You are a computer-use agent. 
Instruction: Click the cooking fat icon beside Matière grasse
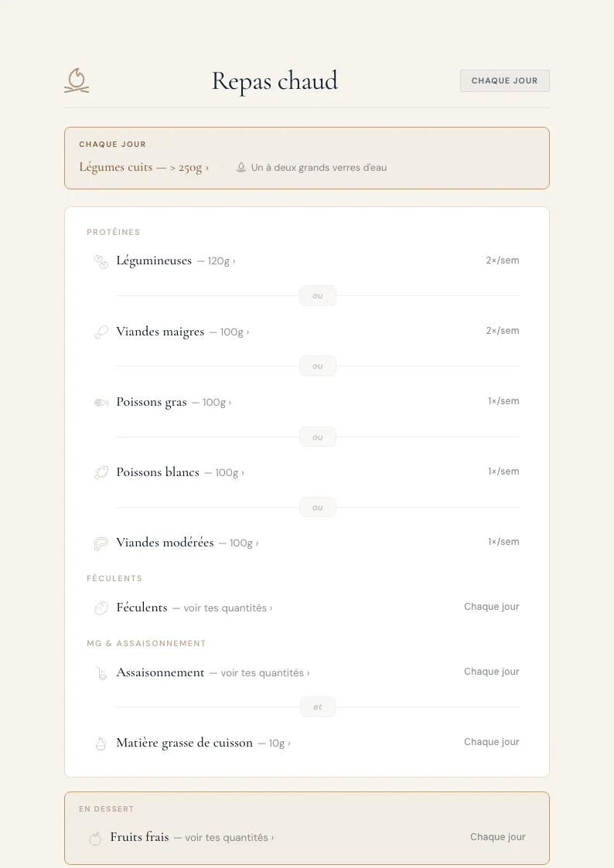pyautogui.click(x=101, y=743)
